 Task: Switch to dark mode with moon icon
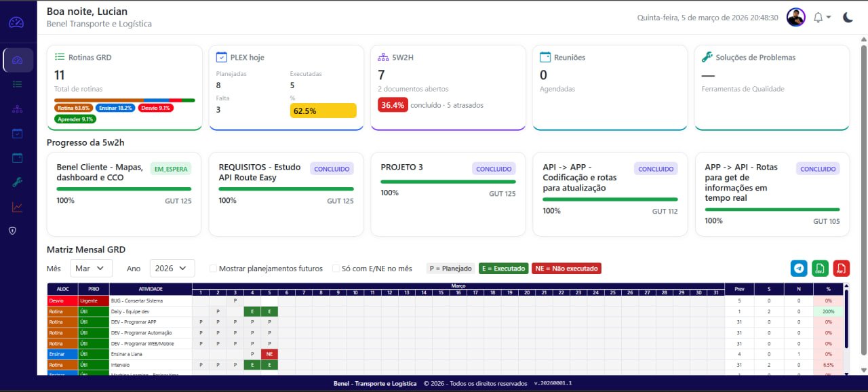pyautogui.click(x=848, y=18)
